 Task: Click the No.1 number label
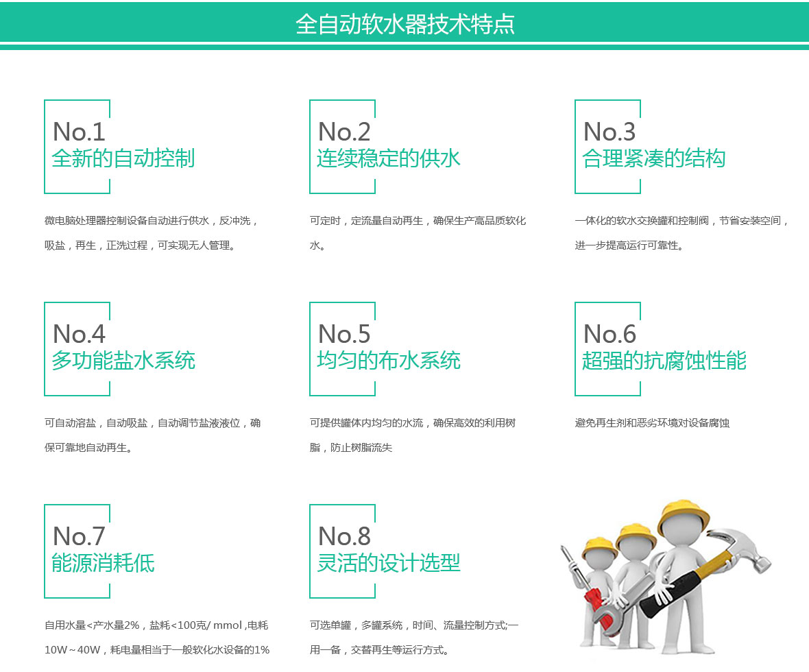(79, 131)
